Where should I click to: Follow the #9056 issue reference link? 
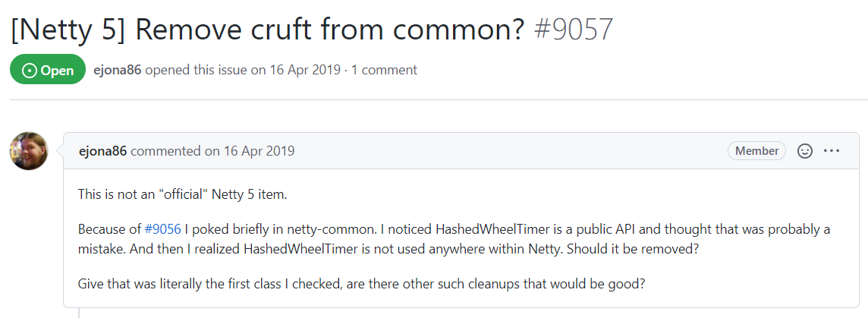click(162, 229)
